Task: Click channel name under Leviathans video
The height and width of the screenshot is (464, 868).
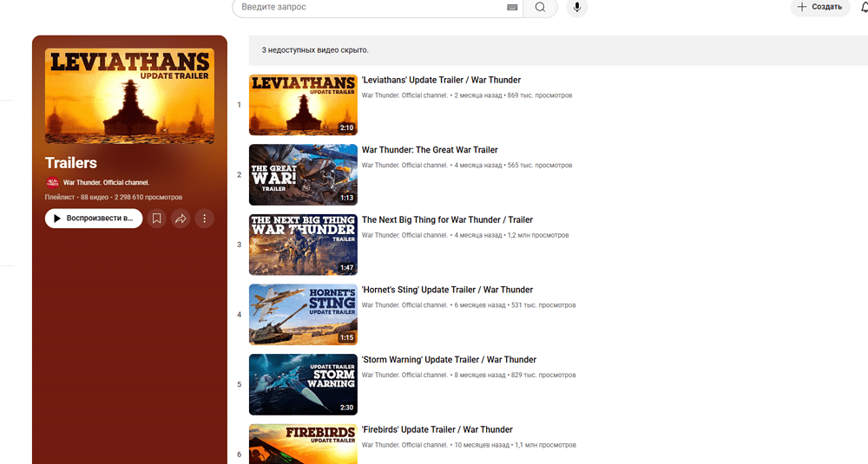Action: point(404,95)
